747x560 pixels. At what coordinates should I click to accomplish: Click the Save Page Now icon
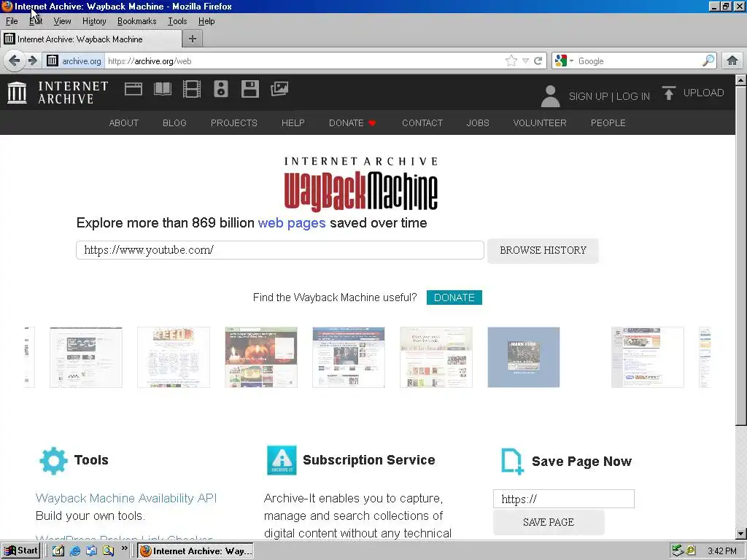point(513,461)
